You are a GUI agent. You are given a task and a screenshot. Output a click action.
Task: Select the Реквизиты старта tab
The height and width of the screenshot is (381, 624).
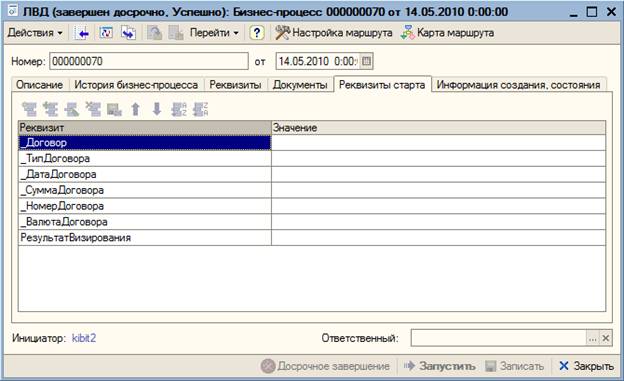pyautogui.click(x=382, y=84)
